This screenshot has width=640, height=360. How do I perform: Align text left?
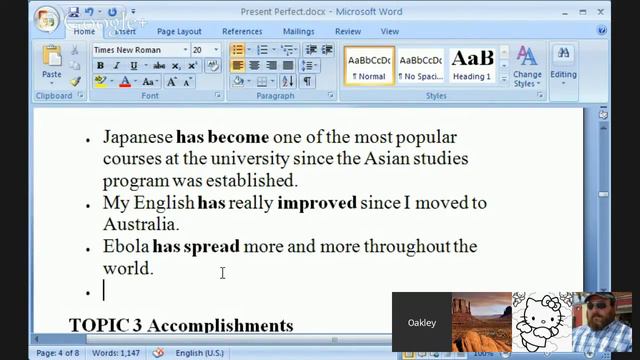238,66
